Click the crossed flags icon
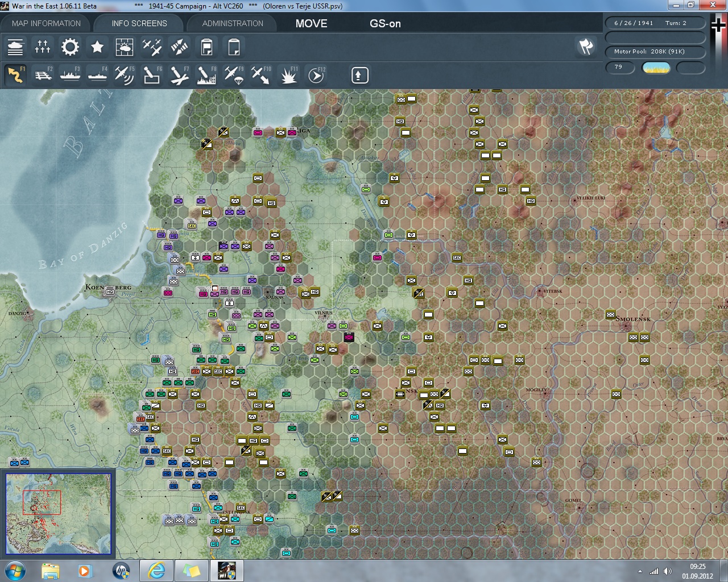The image size is (728, 582). 586,47
